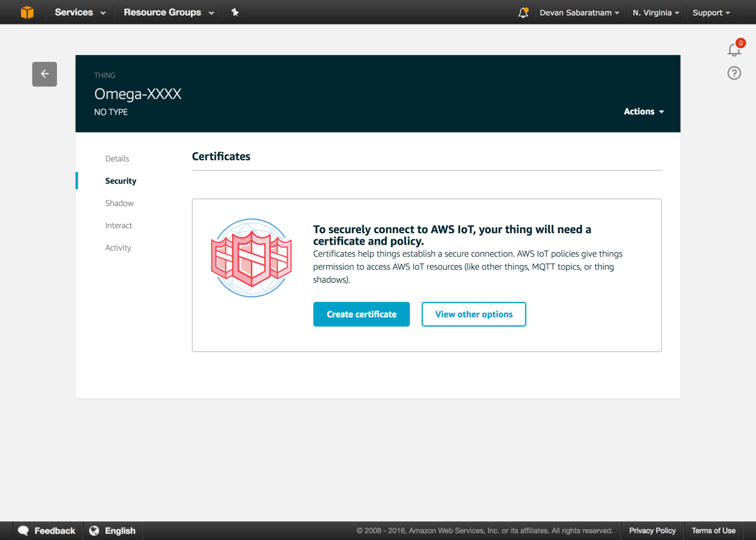Open the N. Virginia region selector

pyautogui.click(x=656, y=13)
